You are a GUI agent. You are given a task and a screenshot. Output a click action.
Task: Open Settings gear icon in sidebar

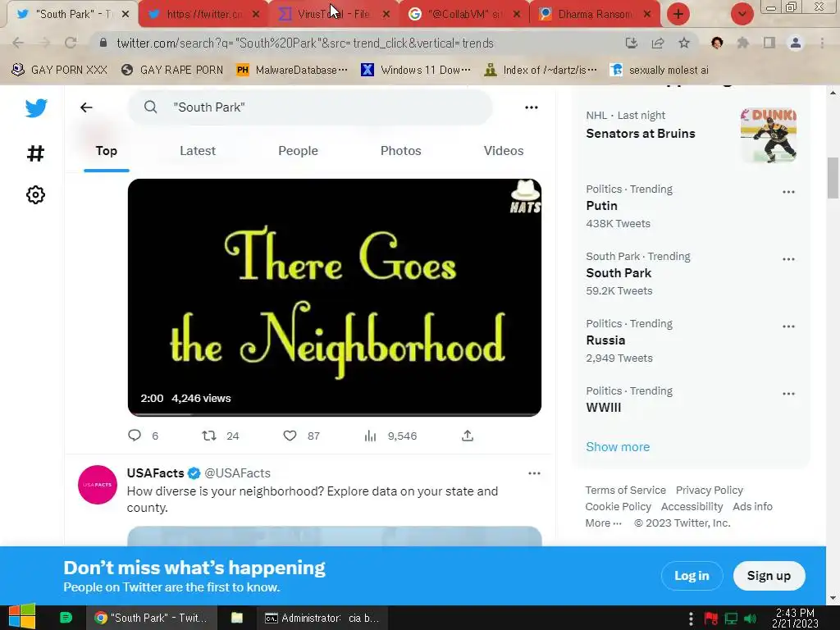(x=35, y=194)
